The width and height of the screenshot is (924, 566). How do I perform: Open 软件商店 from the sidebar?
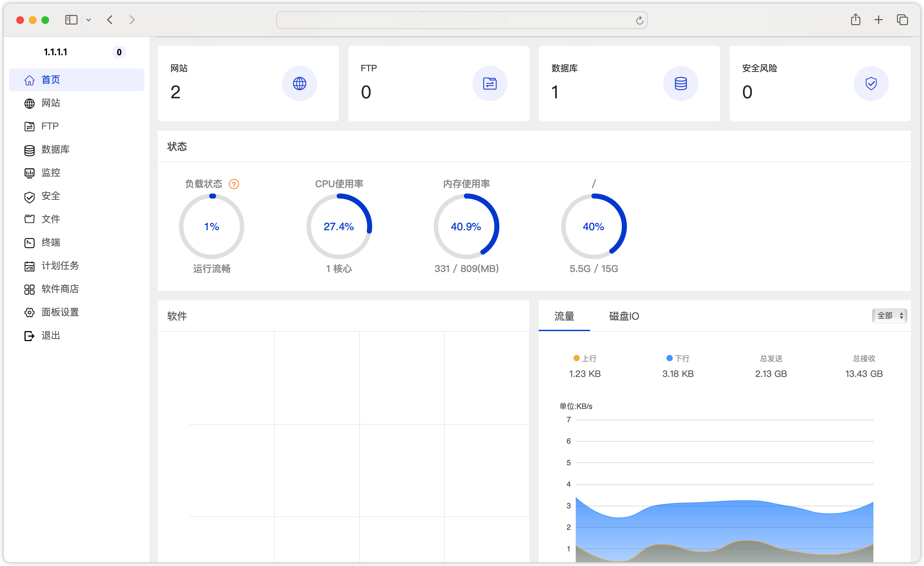60,289
